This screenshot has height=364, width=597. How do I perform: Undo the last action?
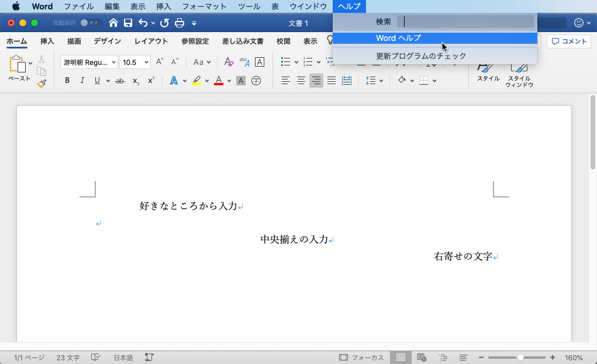[143, 23]
